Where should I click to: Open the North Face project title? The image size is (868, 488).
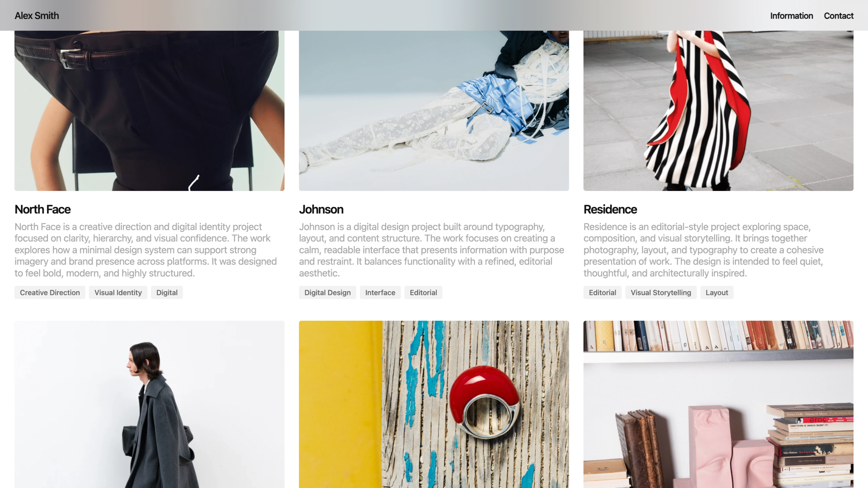[42, 209]
